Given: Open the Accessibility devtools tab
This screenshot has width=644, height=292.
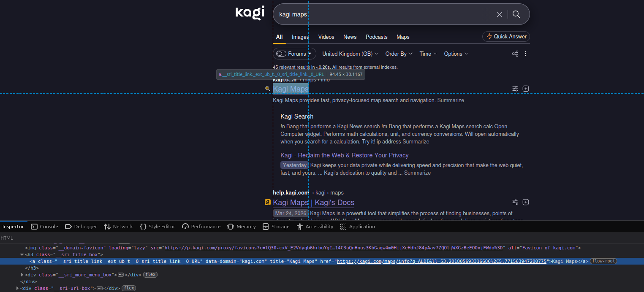Looking at the screenshot, I should click(315, 227).
